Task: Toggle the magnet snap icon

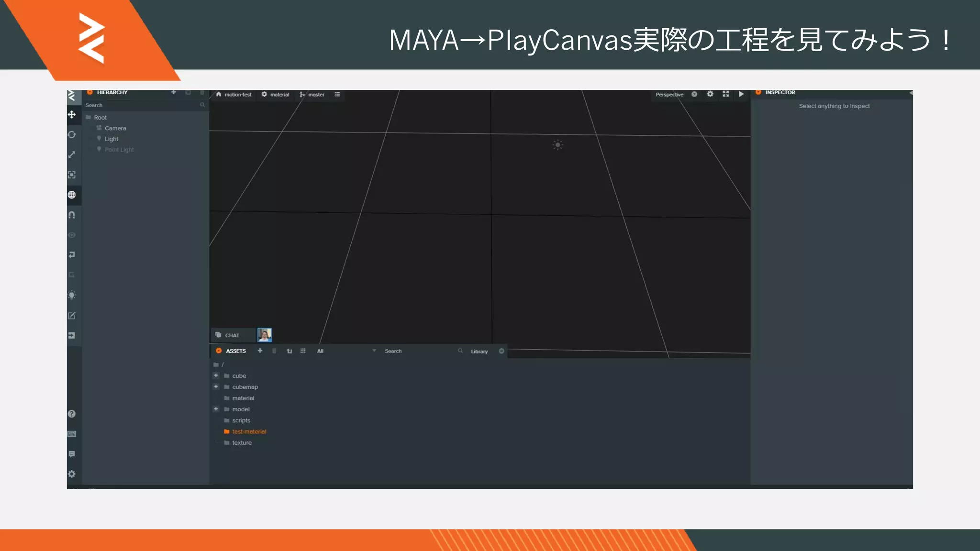Action: pos(72,215)
